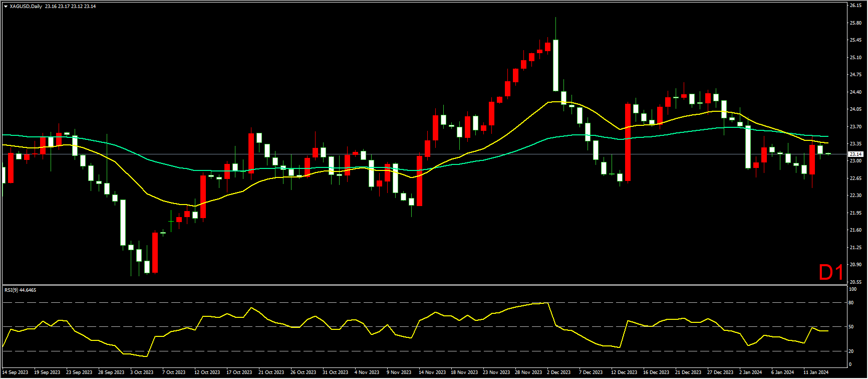The image size is (868, 379).
Task: Click the 21.60 price axis label
Action: [855, 230]
